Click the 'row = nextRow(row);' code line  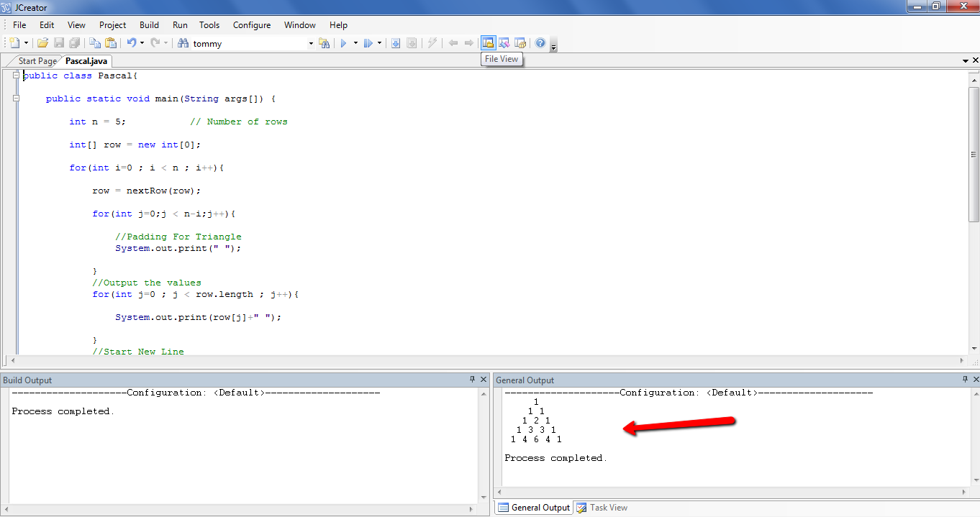click(147, 191)
